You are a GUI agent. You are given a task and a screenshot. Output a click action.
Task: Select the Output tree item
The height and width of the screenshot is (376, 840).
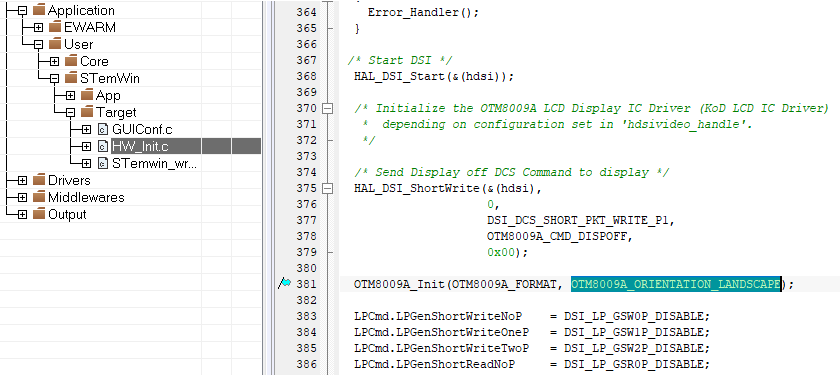tap(67, 215)
